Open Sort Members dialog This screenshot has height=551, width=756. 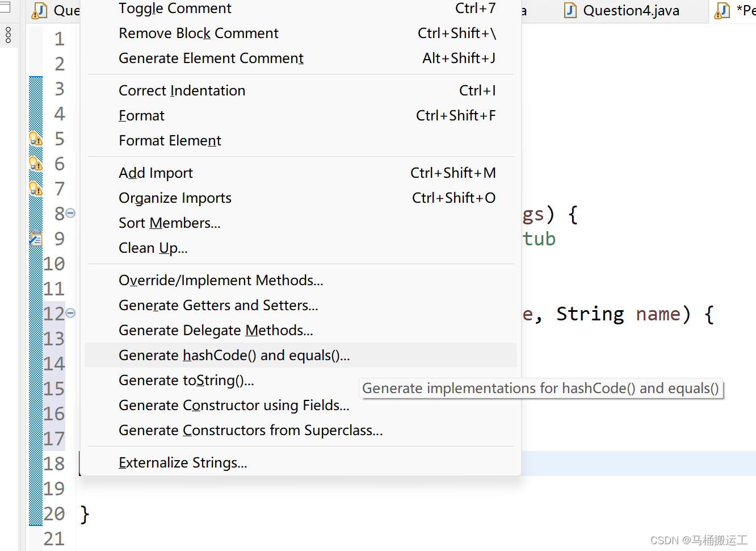tap(300, 223)
